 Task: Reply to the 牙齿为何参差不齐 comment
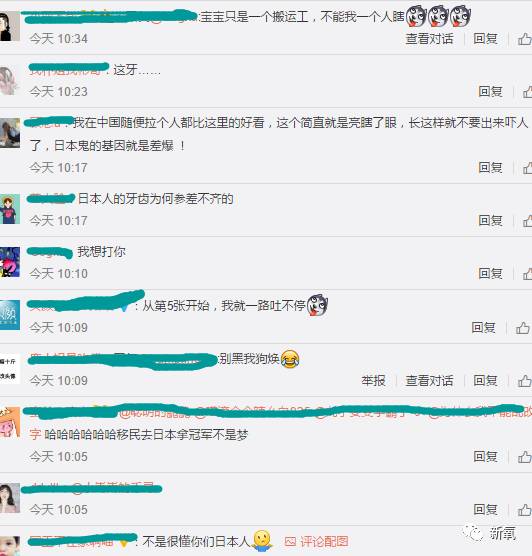click(491, 221)
